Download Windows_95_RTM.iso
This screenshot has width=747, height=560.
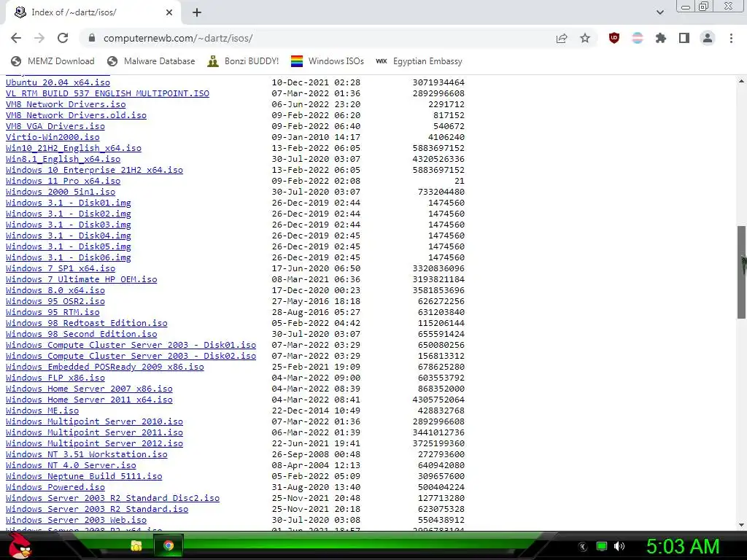53,312
